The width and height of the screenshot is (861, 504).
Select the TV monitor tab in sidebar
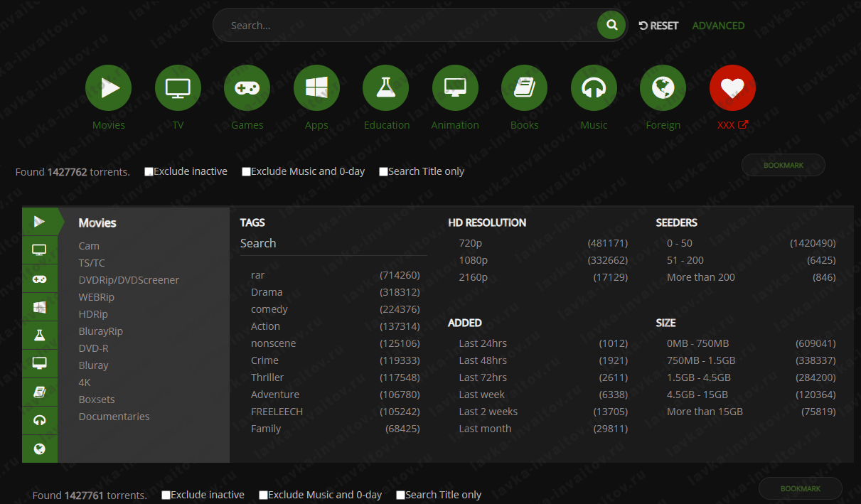pyautogui.click(x=40, y=250)
